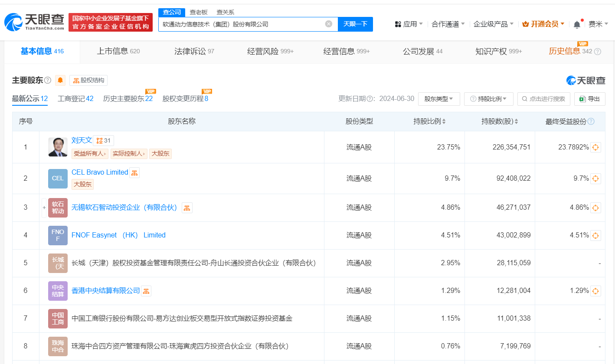The height and width of the screenshot is (364, 615).
Task: Click the 软石智动 company avatar
Action: (58, 208)
